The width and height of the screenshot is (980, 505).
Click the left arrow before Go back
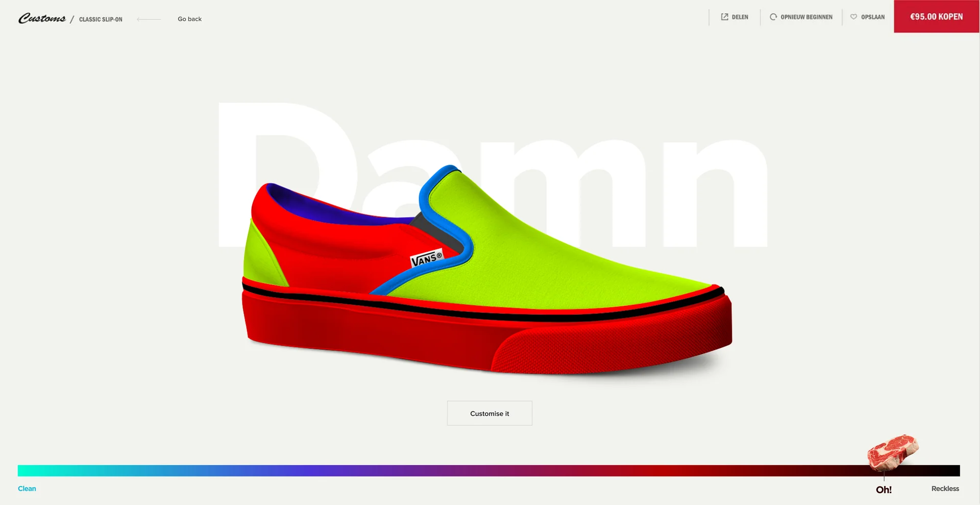click(x=149, y=19)
